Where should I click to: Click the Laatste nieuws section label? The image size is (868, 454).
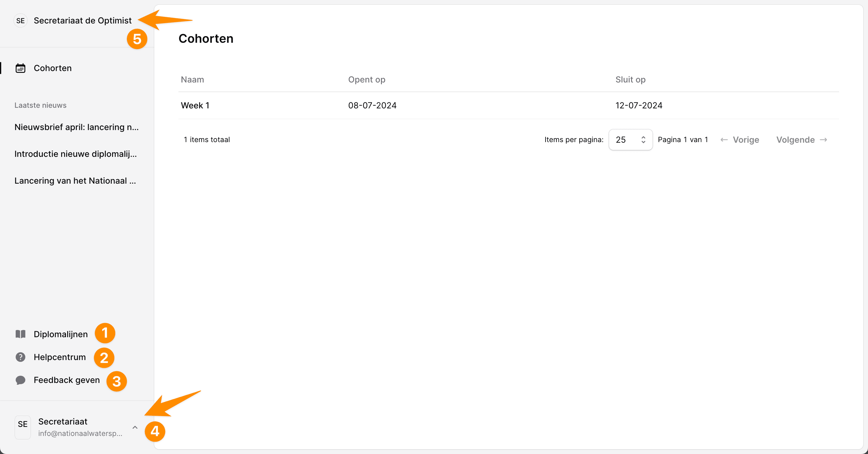pyautogui.click(x=40, y=105)
